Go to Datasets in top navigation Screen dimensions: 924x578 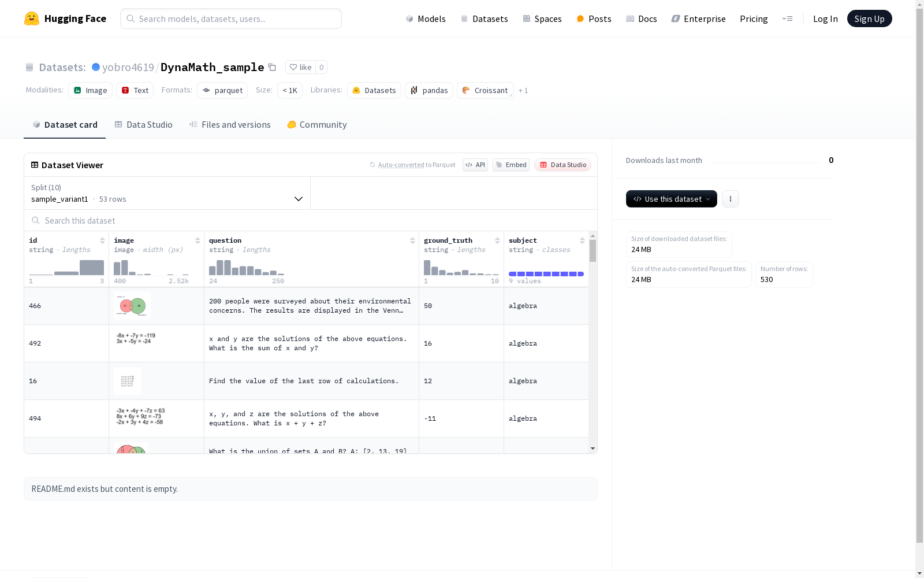484,18
